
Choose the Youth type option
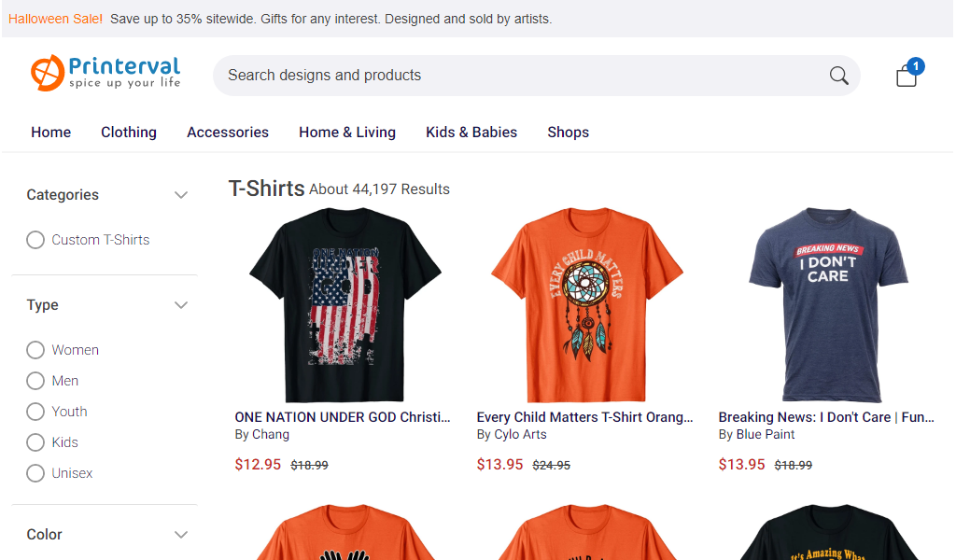[35, 412]
